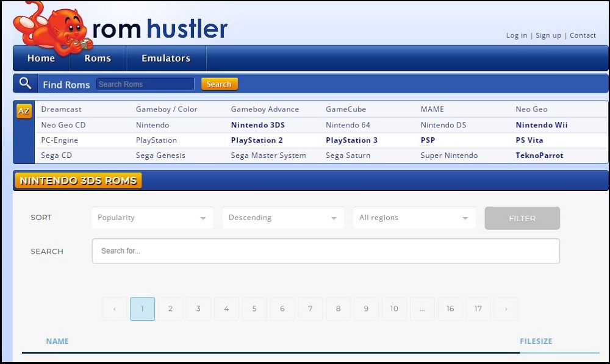Click the orange AZ index icon
This screenshot has width=610, height=364.
click(x=24, y=111)
